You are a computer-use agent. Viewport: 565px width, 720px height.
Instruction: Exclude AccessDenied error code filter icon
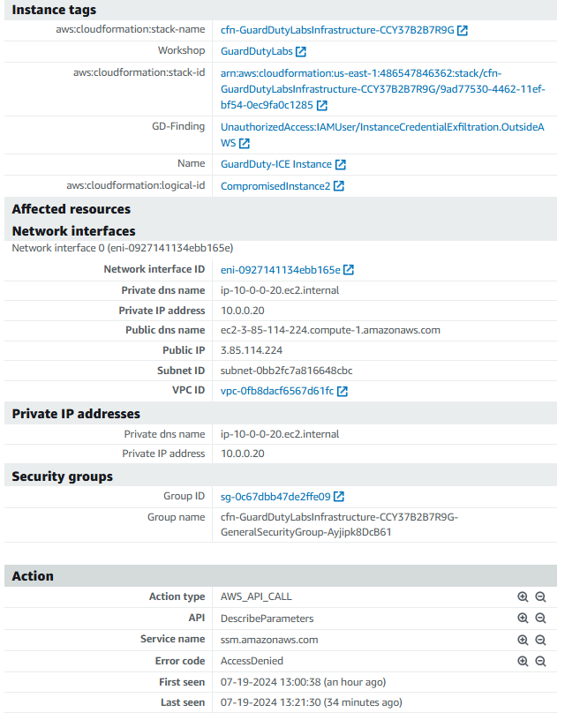click(541, 661)
